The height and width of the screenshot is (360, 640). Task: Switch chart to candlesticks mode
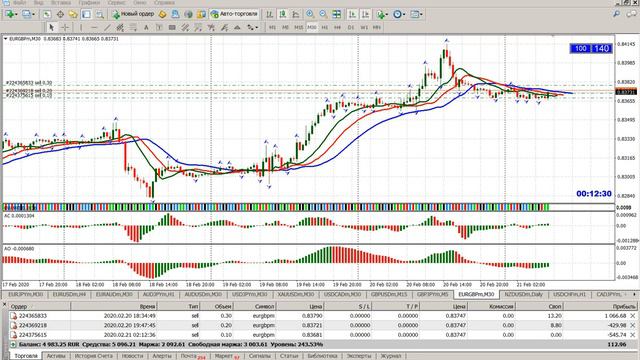point(282,14)
